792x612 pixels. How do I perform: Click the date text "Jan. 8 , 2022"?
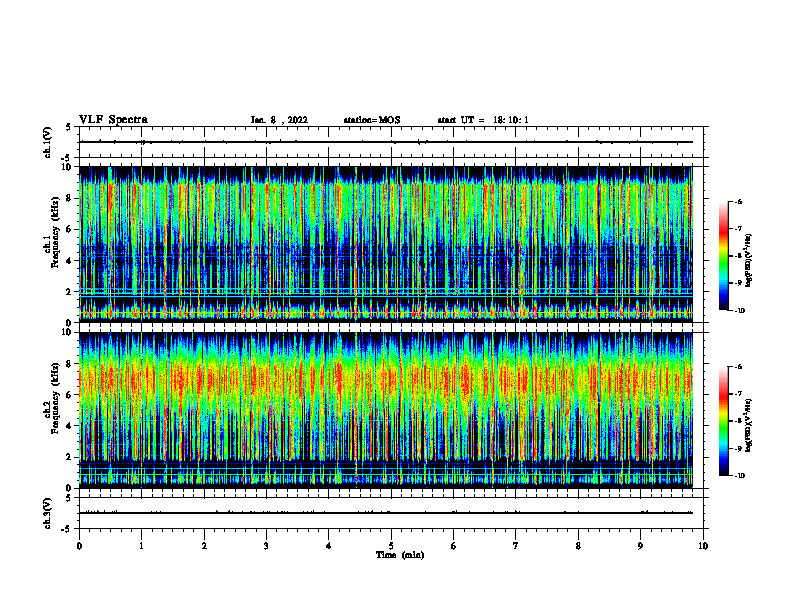279,120
